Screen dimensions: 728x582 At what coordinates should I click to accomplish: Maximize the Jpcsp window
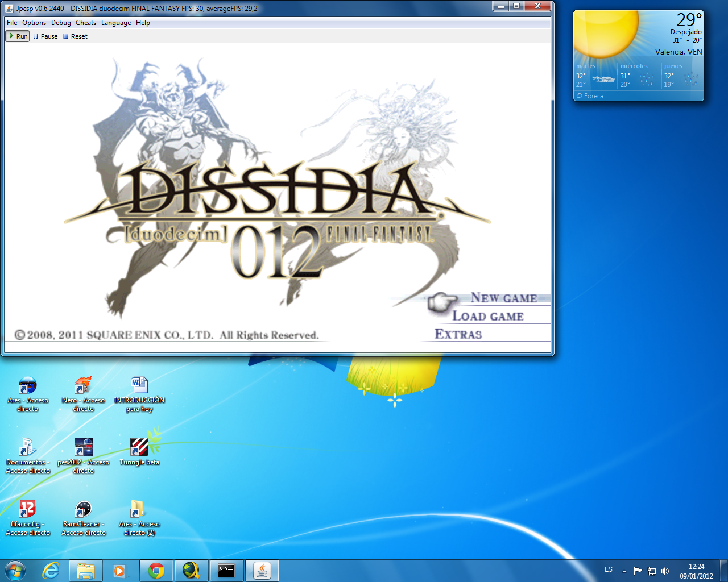coord(516,6)
